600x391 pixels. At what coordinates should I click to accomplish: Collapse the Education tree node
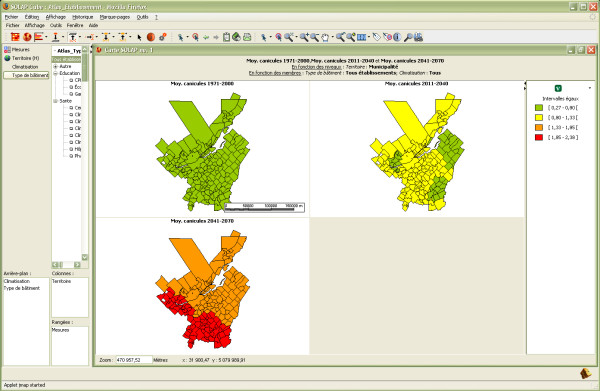[x=56, y=73]
